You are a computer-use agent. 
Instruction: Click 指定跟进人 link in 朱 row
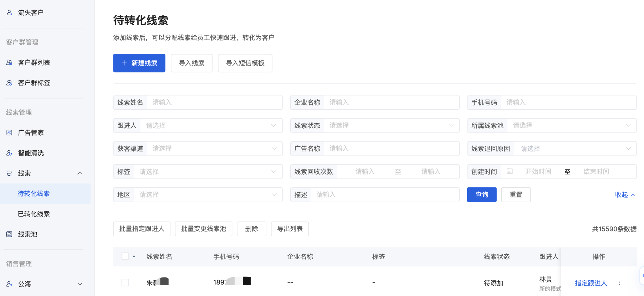click(x=591, y=283)
